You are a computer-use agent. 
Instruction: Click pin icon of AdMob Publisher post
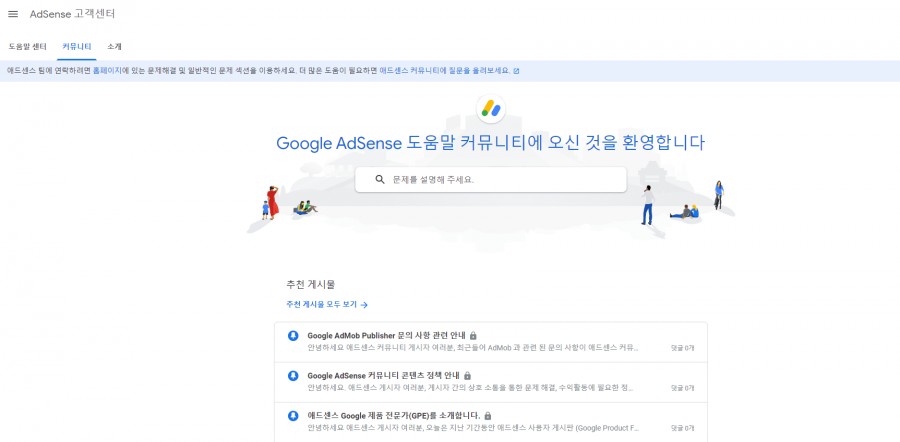(293, 335)
